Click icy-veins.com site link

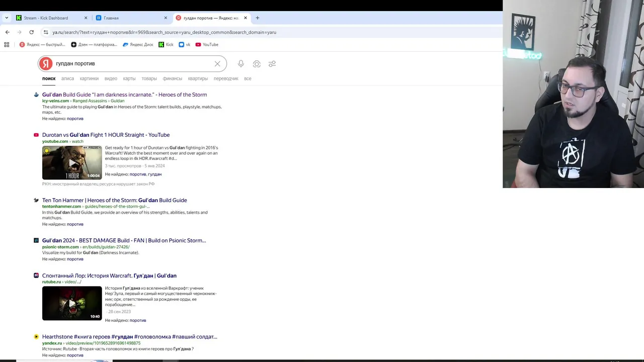(x=55, y=101)
